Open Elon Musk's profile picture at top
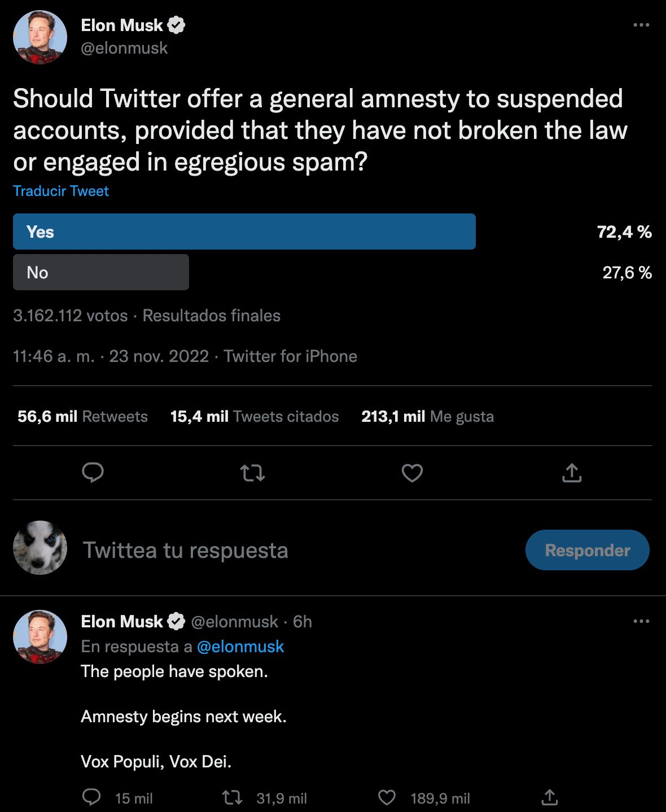This screenshot has width=666, height=812. click(40, 37)
